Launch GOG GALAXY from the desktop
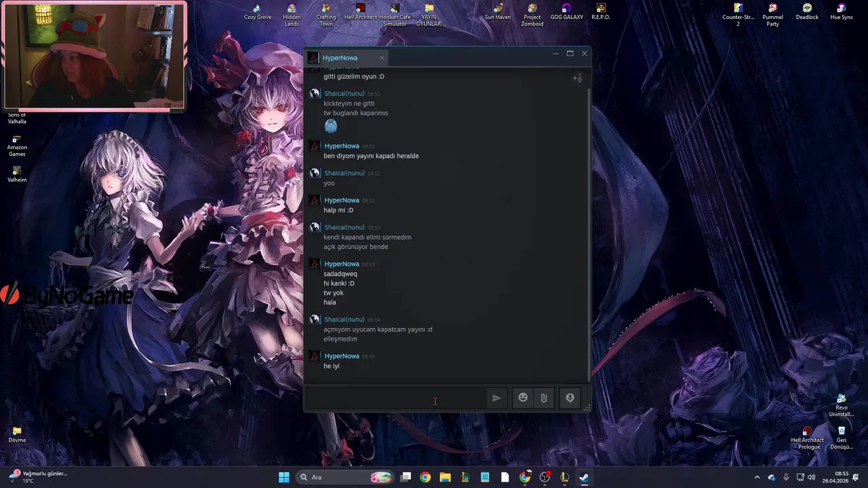The image size is (868, 488). [566, 12]
